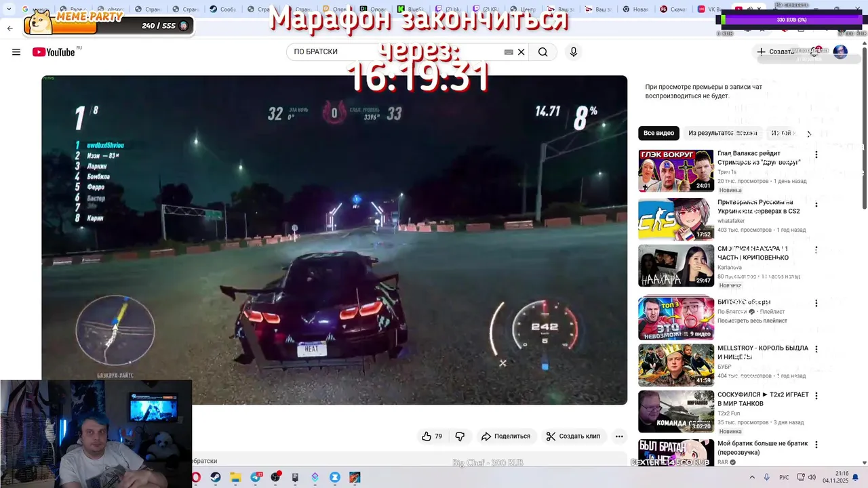Screen dimensions: 868x488
Task: Open the Глад Валакас рейдит video thumbnail
Action: 676,171
